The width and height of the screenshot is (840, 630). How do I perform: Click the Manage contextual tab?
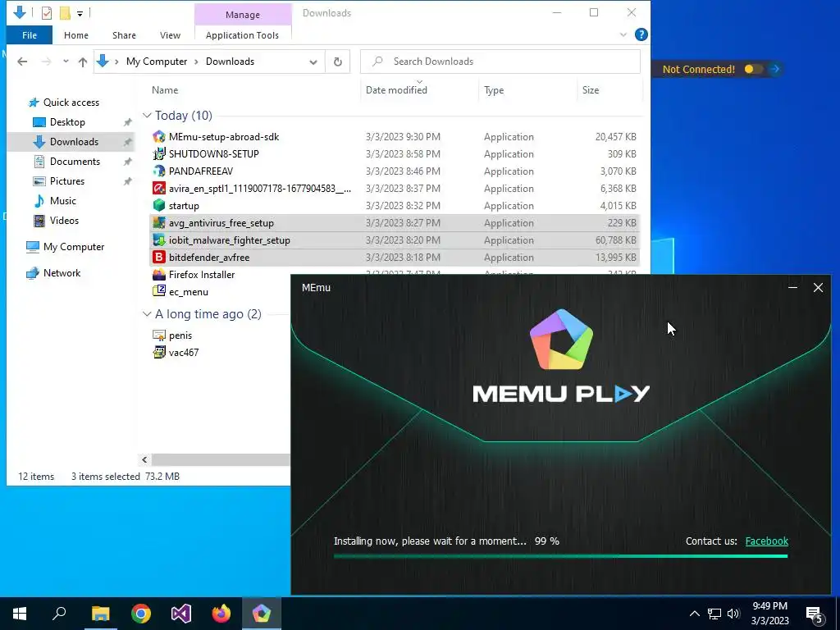(243, 15)
